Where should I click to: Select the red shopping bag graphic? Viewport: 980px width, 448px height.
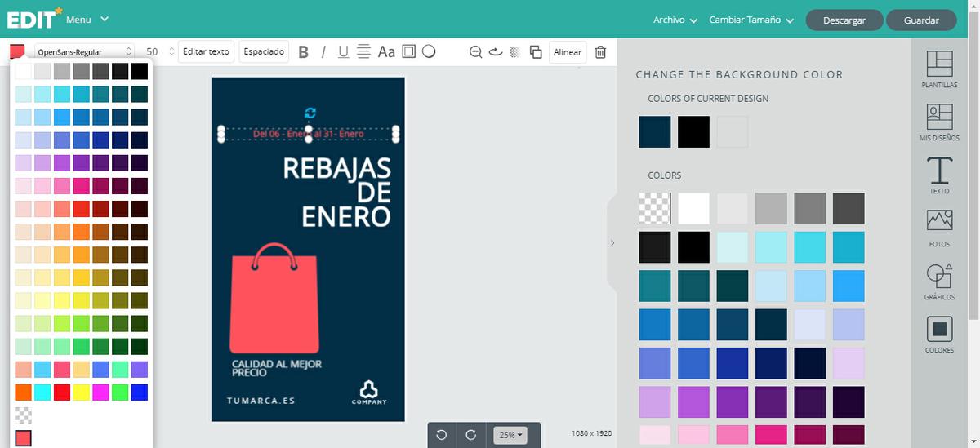coord(274,298)
